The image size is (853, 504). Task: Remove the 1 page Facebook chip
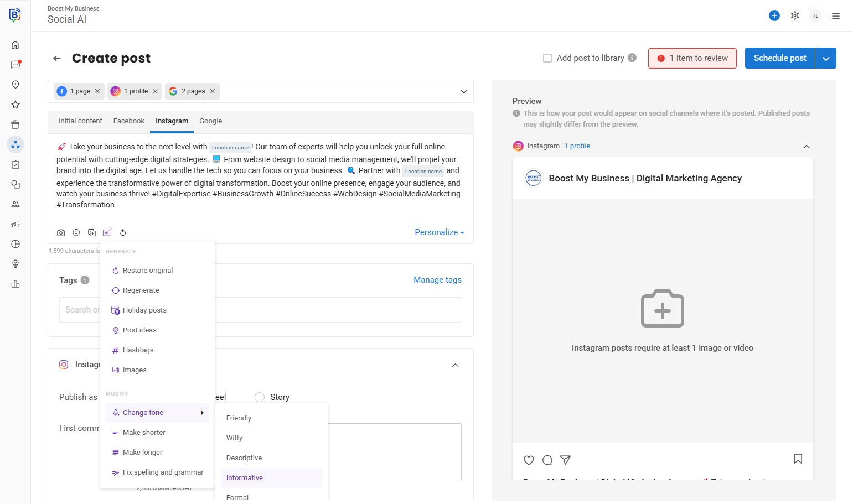pyautogui.click(x=97, y=91)
